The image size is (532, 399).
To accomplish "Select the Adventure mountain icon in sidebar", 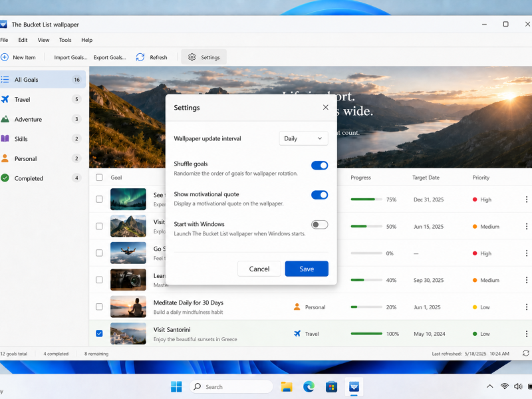I will click(5, 119).
